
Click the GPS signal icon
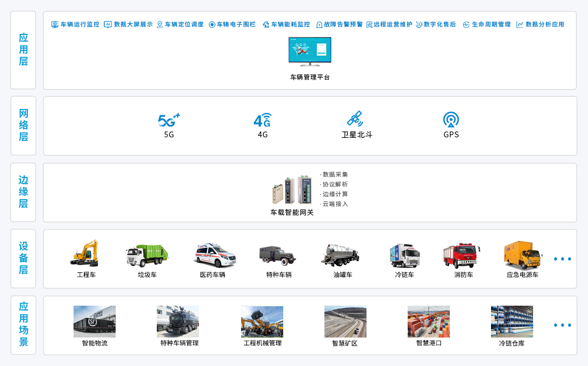click(x=451, y=119)
